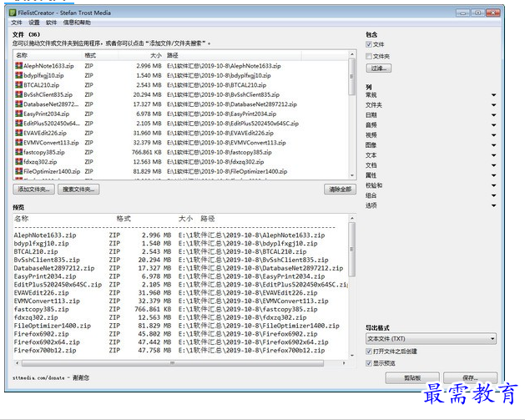Screen dimensions: 525x420
Task: Expand the 常规 column section
Action: 493,95
